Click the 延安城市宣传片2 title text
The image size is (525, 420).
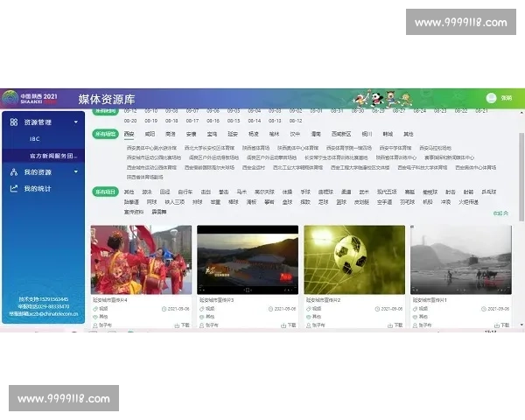click(323, 300)
